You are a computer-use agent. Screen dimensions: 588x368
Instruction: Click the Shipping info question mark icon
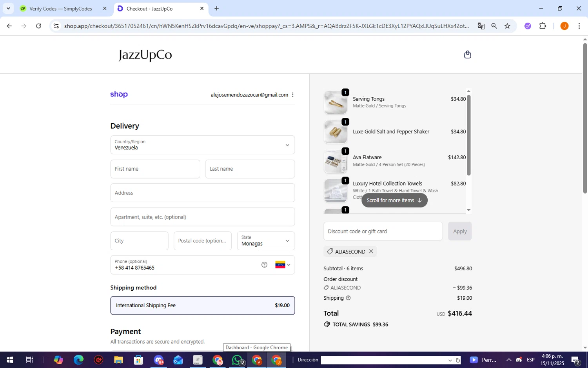point(348,298)
